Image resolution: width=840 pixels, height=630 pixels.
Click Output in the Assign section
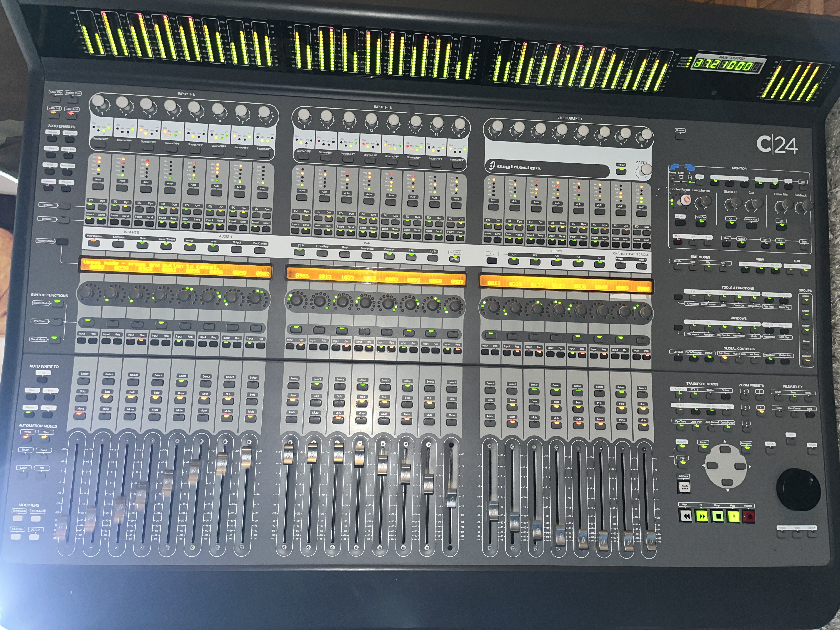coord(237,249)
